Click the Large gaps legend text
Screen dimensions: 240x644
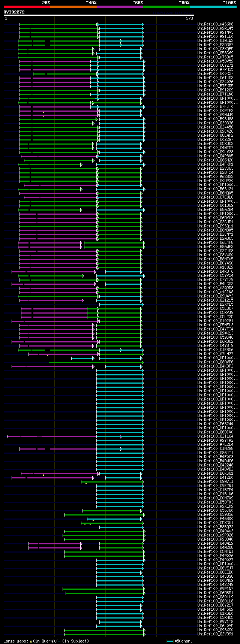click(x=46, y=641)
